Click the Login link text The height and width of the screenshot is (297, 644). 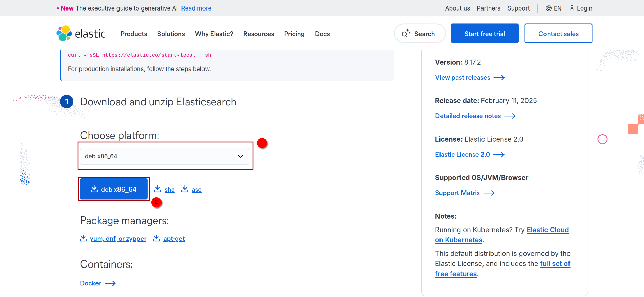coord(584,8)
